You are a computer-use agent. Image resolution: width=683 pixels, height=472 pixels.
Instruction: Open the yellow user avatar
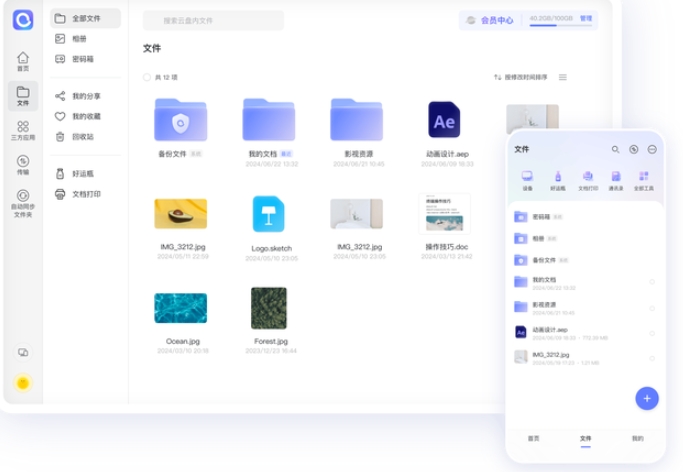point(23,383)
